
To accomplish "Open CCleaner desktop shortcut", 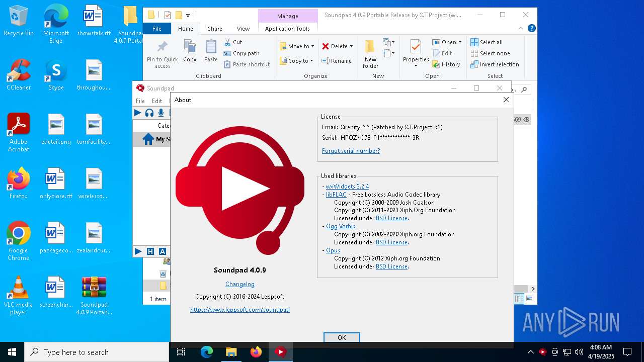I will [x=19, y=75].
